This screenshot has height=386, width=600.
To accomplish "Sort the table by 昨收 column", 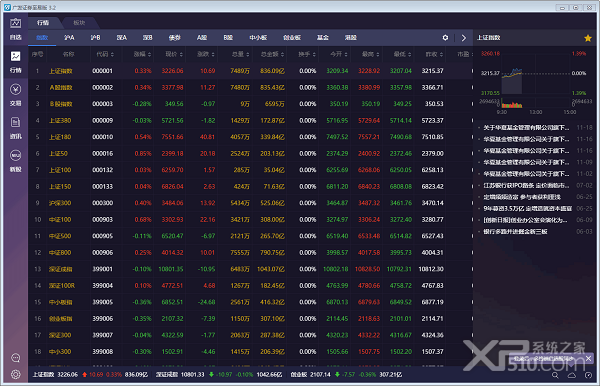I will tap(434, 54).
